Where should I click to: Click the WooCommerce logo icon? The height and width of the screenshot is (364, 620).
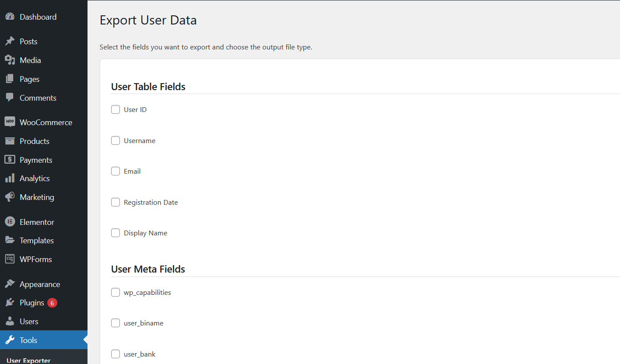[10, 122]
